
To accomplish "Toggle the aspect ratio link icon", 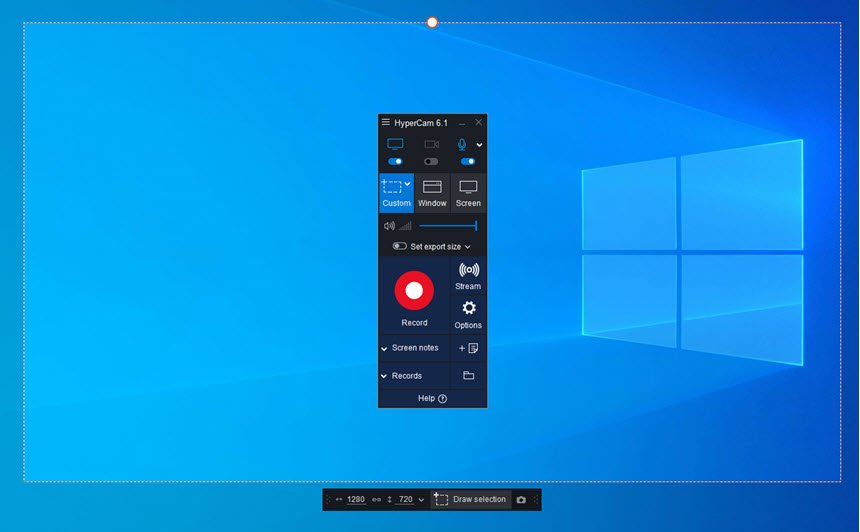I will [376, 500].
